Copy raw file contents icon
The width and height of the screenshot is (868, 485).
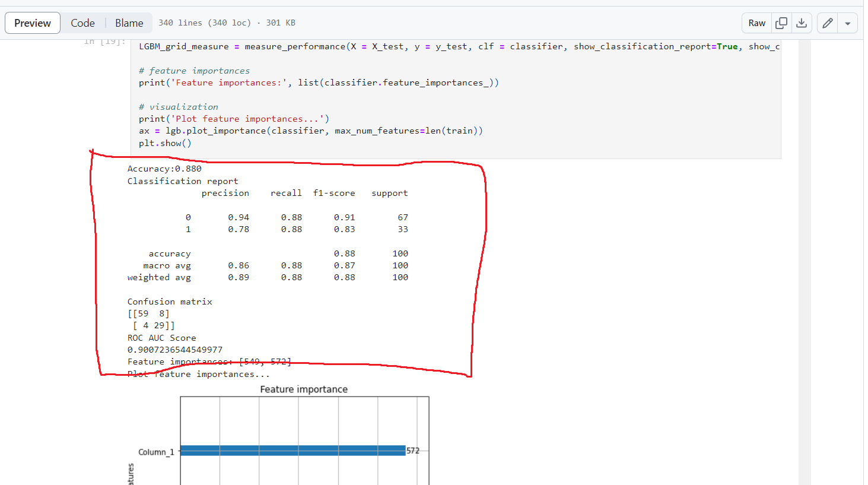tap(781, 23)
